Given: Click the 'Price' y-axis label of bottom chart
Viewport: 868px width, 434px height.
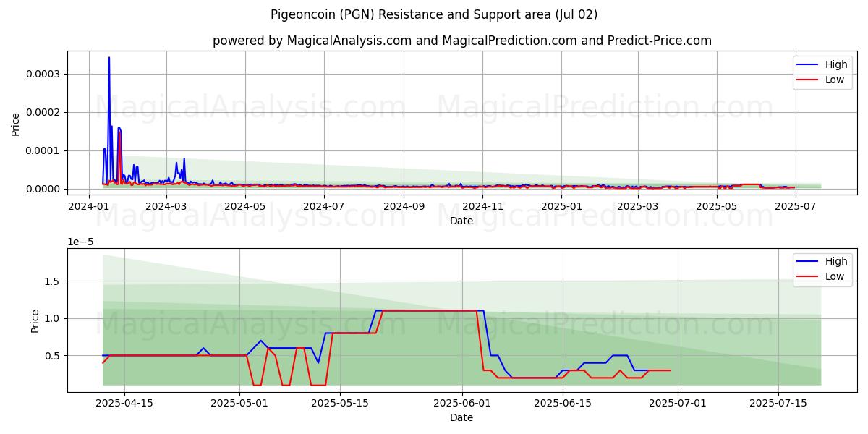Looking at the screenshot, I should (35, 320).
